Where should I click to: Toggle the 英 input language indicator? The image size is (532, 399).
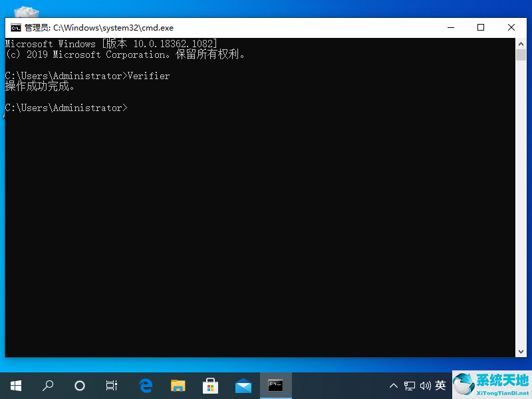tap(440, 385)
